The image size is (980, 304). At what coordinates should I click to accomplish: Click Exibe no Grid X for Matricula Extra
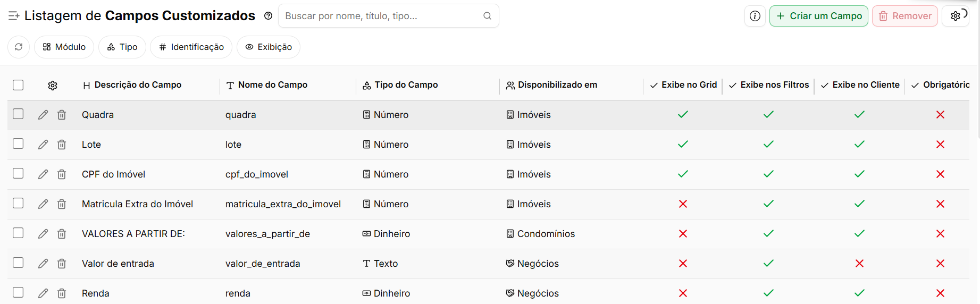tap(683, 204)
